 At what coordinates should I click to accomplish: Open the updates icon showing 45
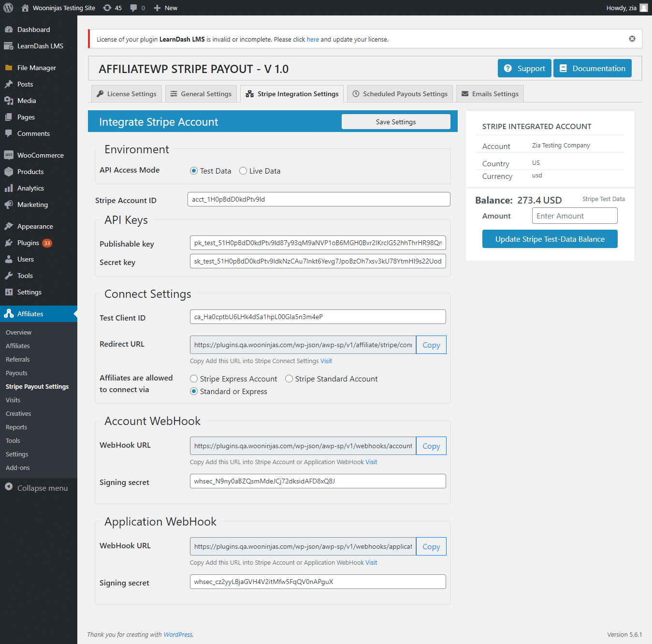pyautogui.click(x=107, y=8)
